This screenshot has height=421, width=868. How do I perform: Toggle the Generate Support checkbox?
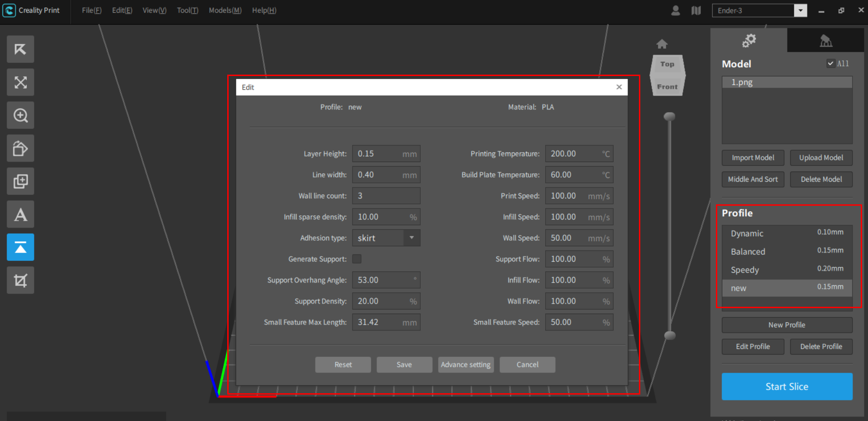pyautogui.click(x=357, y=259)
